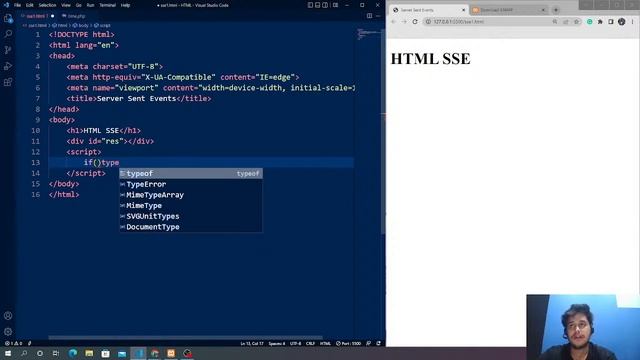Open the Explorer view in the activity bar
Viewport: 640px width, 360px height.
tap(8, 18)
